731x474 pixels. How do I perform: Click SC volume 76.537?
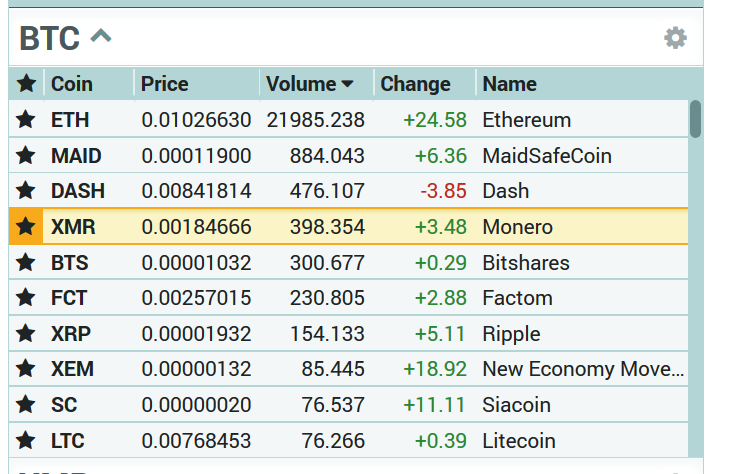tap(333, 405)
